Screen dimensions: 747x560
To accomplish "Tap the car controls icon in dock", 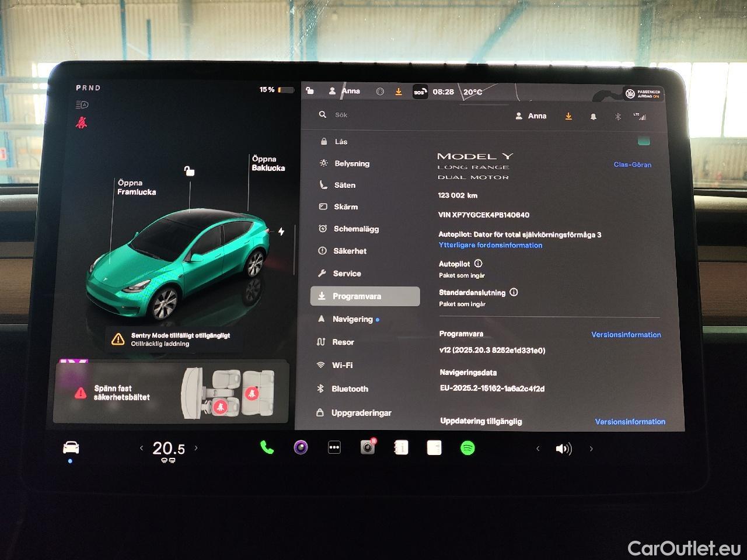I will (71, 448).
